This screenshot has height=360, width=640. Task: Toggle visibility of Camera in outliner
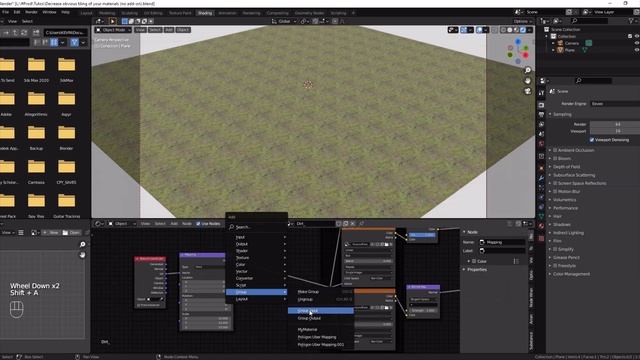636,43
